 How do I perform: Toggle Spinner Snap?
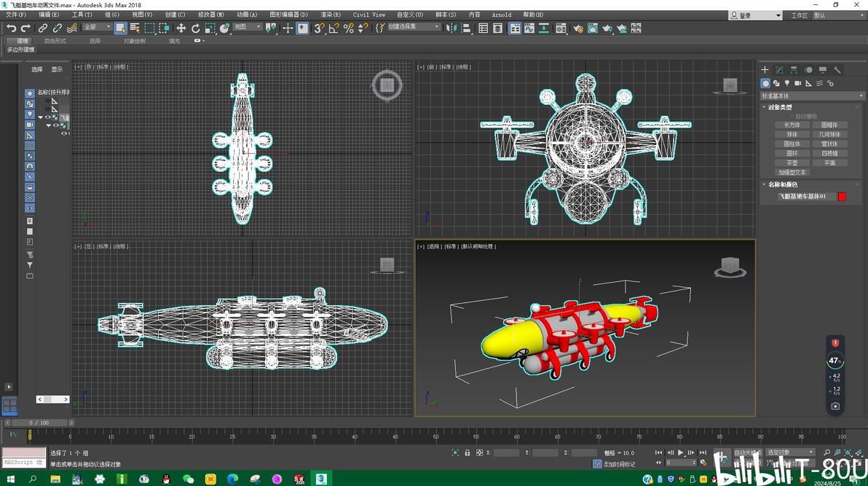click(363, 28)
